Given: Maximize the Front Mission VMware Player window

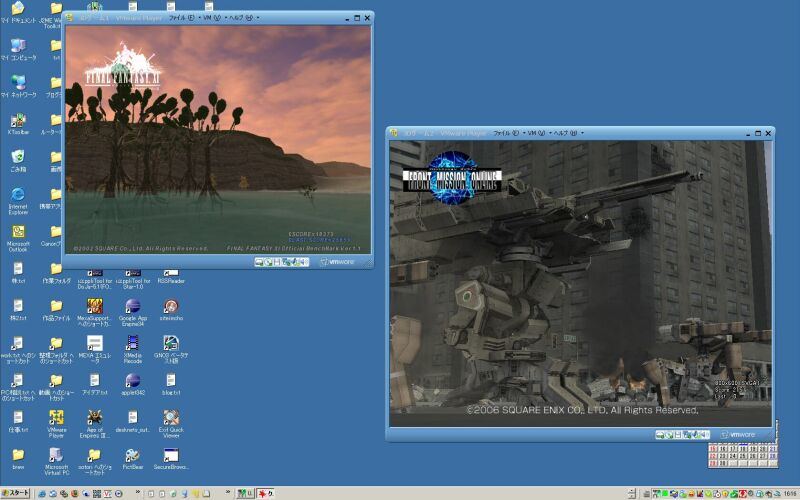Looking at the screenshot, I should coord(758,133).
